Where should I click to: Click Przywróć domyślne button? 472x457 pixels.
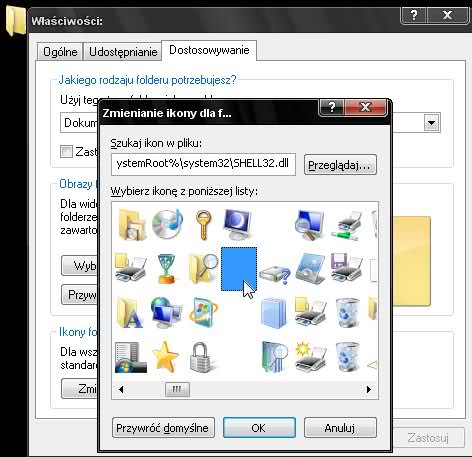[x=163, y=428]
